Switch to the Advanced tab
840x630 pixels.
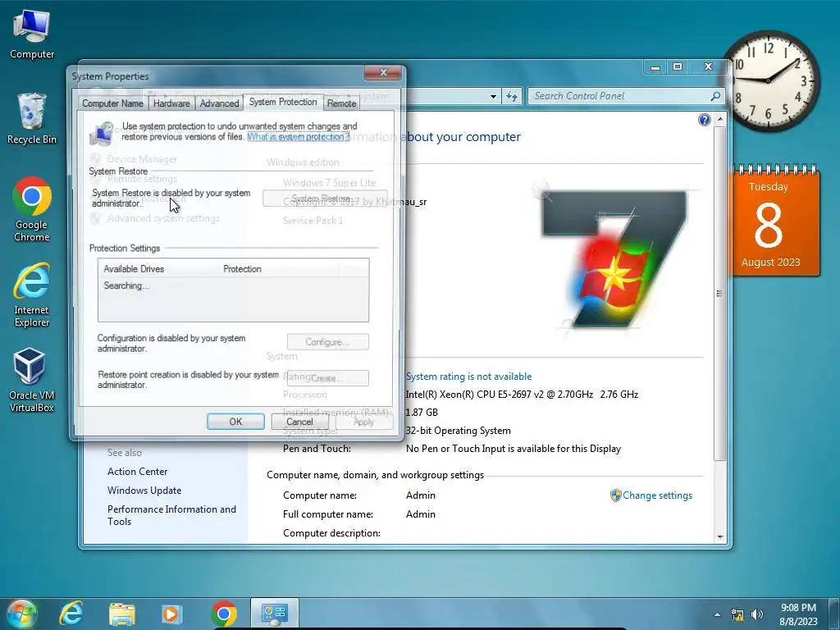[219, 103]
